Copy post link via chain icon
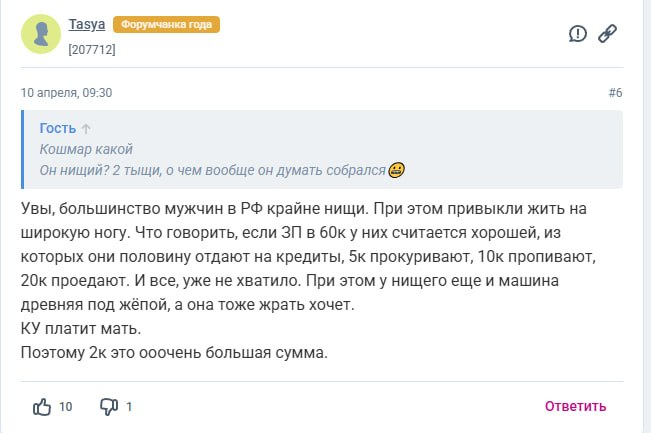Image resolution: width=651 pixels, height=433 pixels. [607, 34]
